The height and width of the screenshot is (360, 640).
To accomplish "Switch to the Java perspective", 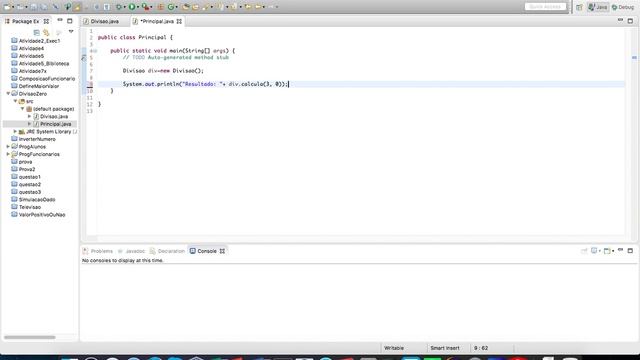I will 598,7.
